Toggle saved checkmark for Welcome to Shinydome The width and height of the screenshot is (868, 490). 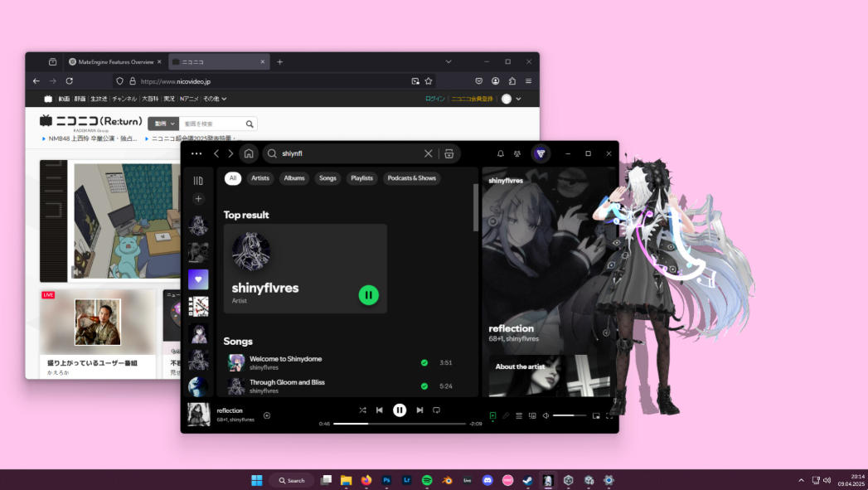424,362
